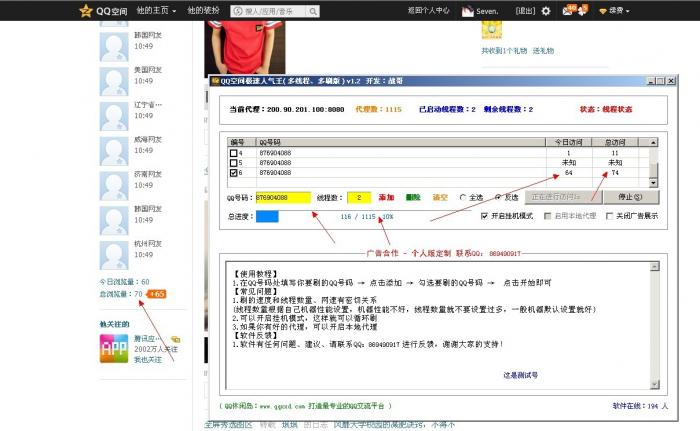This screenshot has width=700, height=431.
Task: Click the list scrollbar up arrow
Action: pyautogui.click(x=653, y=142)
